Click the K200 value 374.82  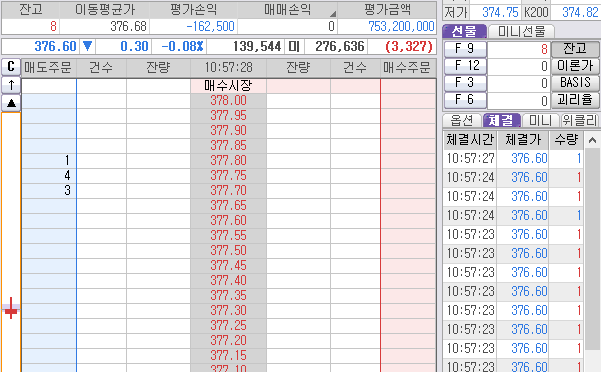pyautogui.click(x=580, y=13)
